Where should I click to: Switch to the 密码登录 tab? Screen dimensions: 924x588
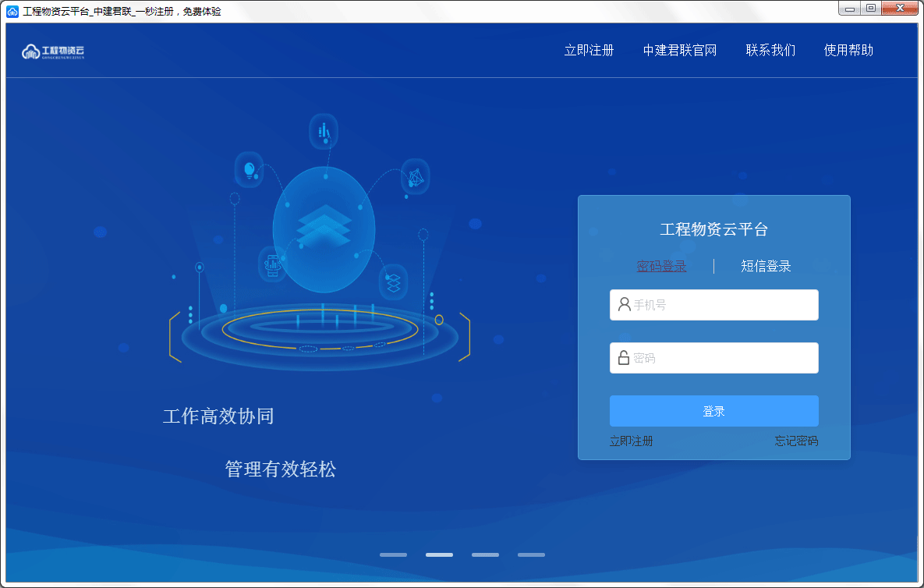click(x=661, y=266)
